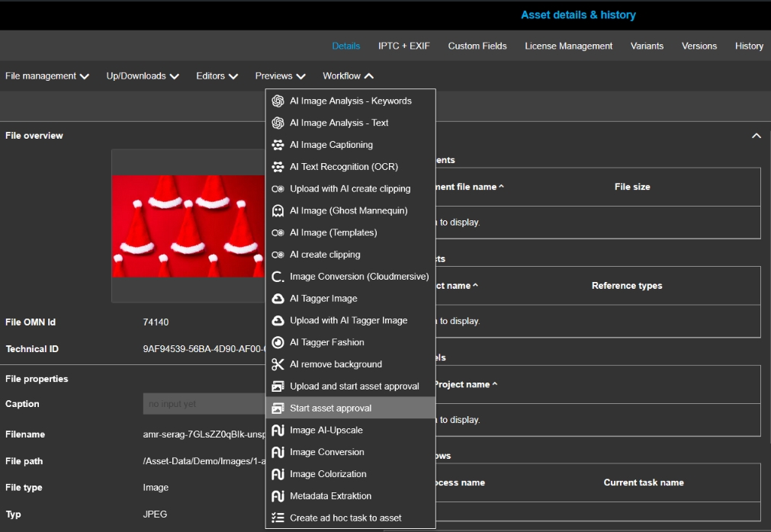Click the icon beside AI Text Recognition (OCR)

(278, 167)
